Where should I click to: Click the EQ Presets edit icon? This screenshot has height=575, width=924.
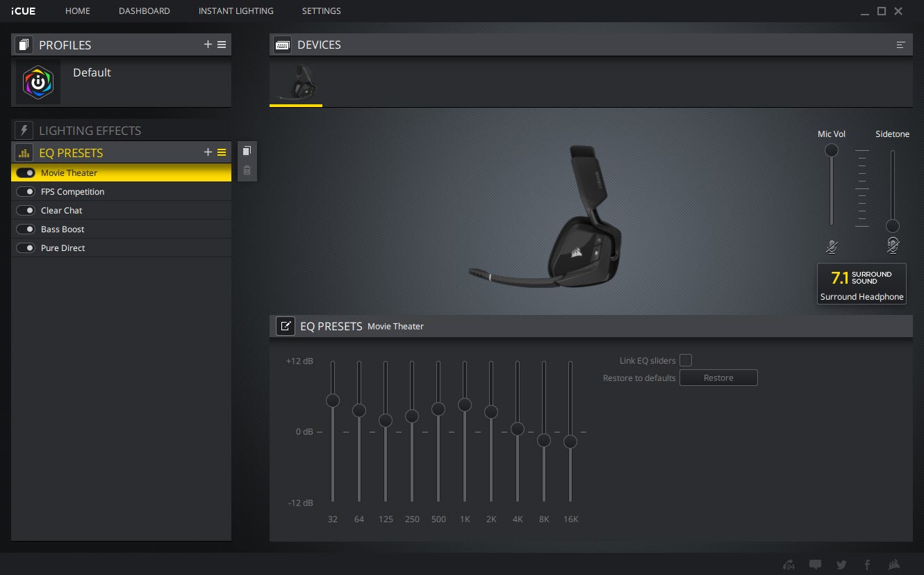(x=286, y=326)
